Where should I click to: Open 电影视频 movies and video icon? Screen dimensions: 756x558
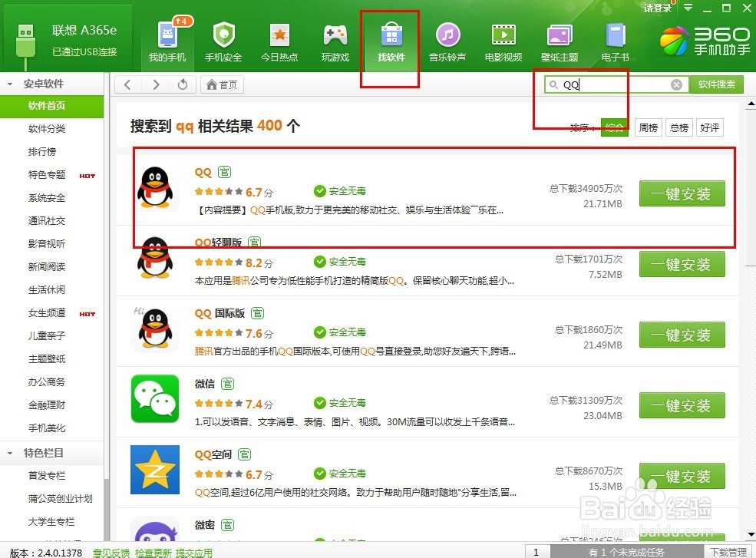[x=503, y=41]
